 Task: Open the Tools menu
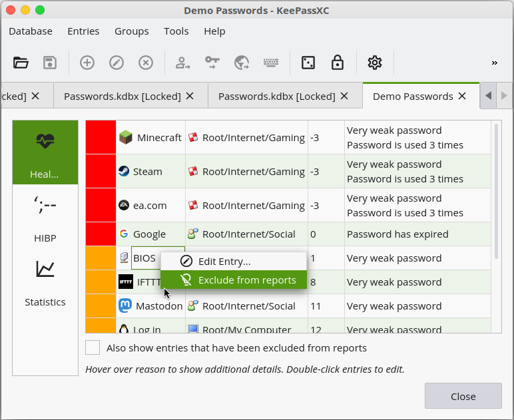pos(176,31)
